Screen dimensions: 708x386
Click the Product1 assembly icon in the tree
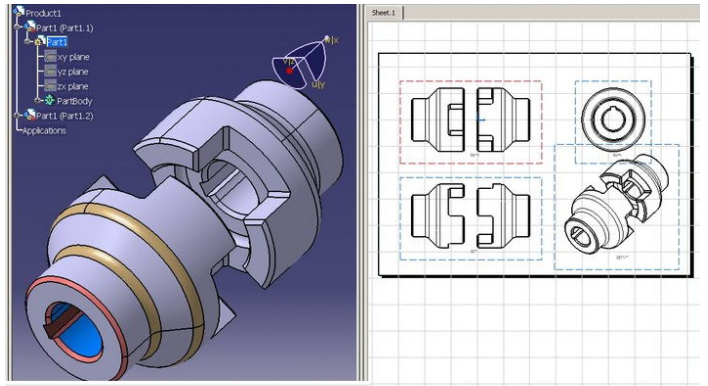(x=19, y=12)
